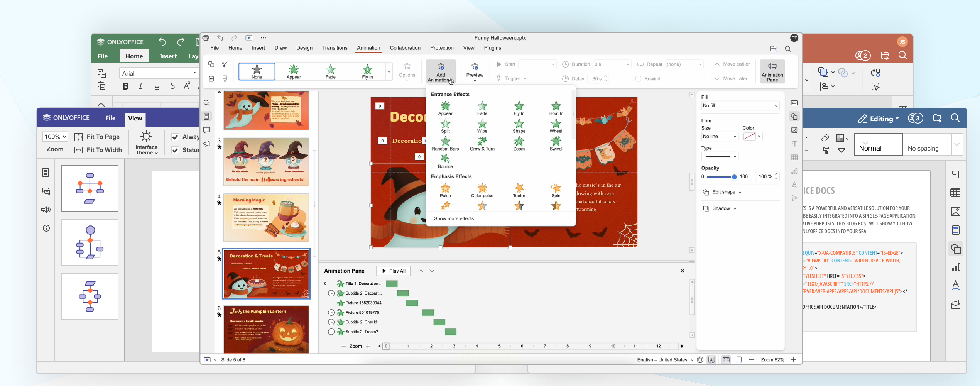Switch to Insert tab in green spreadsheet window
The image size is (980, 386).
pyautogui.click(x=168, y=56)
